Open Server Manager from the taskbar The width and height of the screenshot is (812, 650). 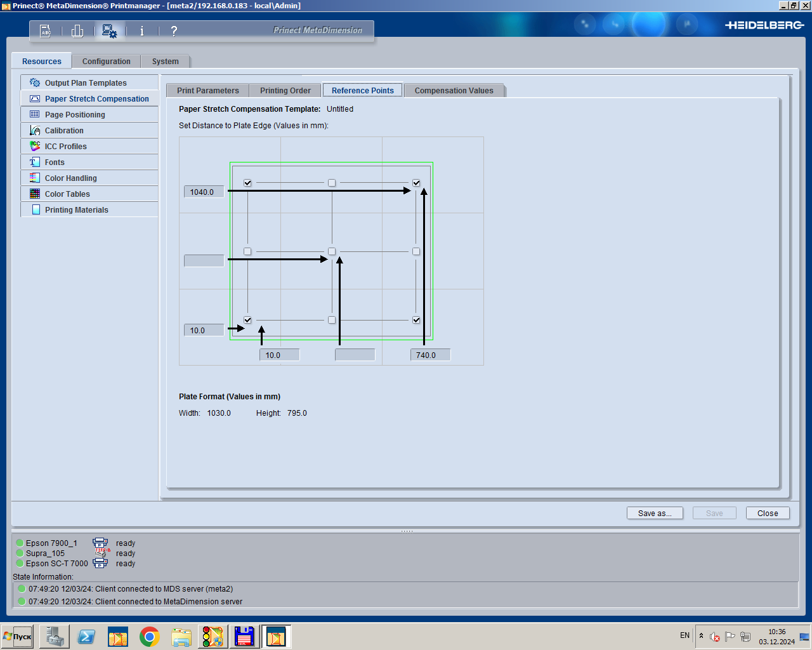point(55,636)
